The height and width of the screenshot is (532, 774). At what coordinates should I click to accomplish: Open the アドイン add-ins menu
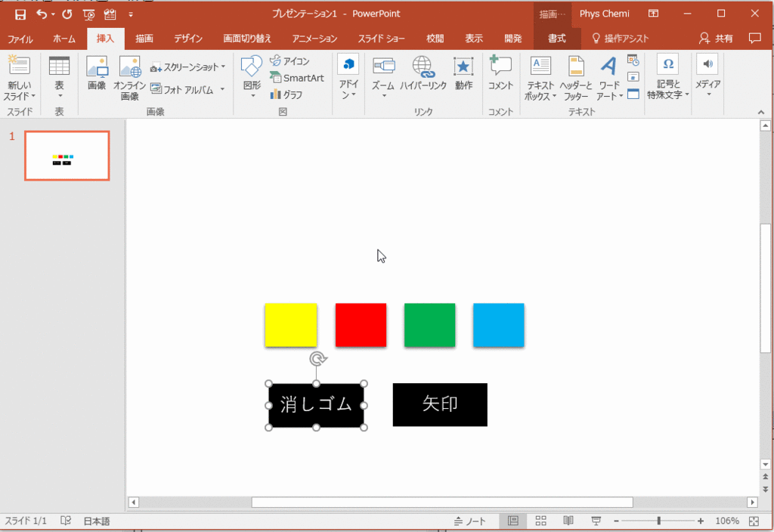point(348,76)
